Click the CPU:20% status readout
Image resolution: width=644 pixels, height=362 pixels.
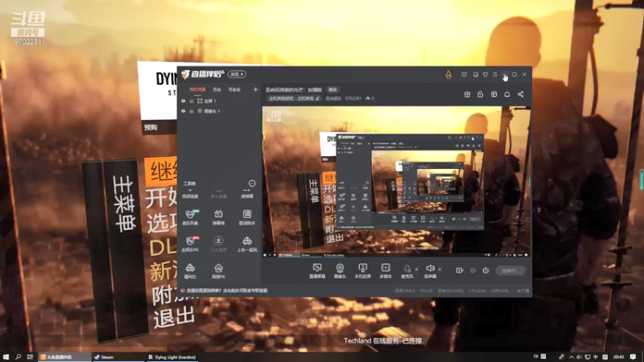477,290
